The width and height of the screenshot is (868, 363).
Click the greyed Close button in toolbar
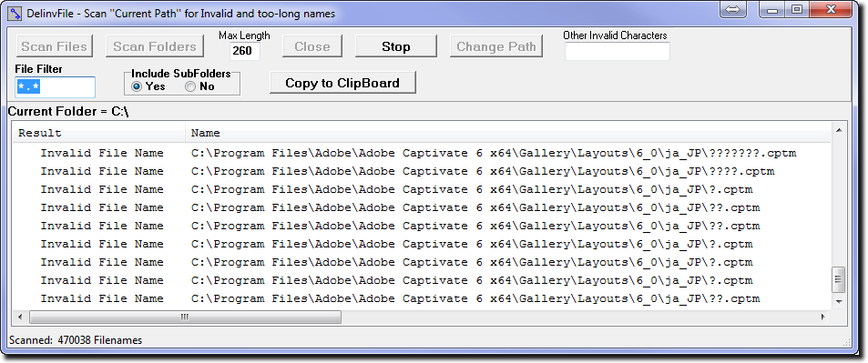tap(312, 46)
